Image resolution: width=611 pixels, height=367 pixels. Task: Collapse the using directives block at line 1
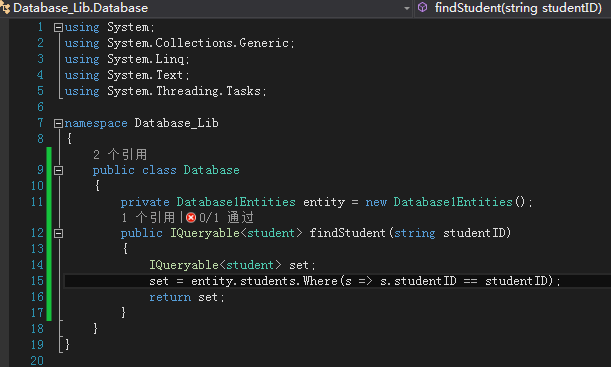[58, 27]
